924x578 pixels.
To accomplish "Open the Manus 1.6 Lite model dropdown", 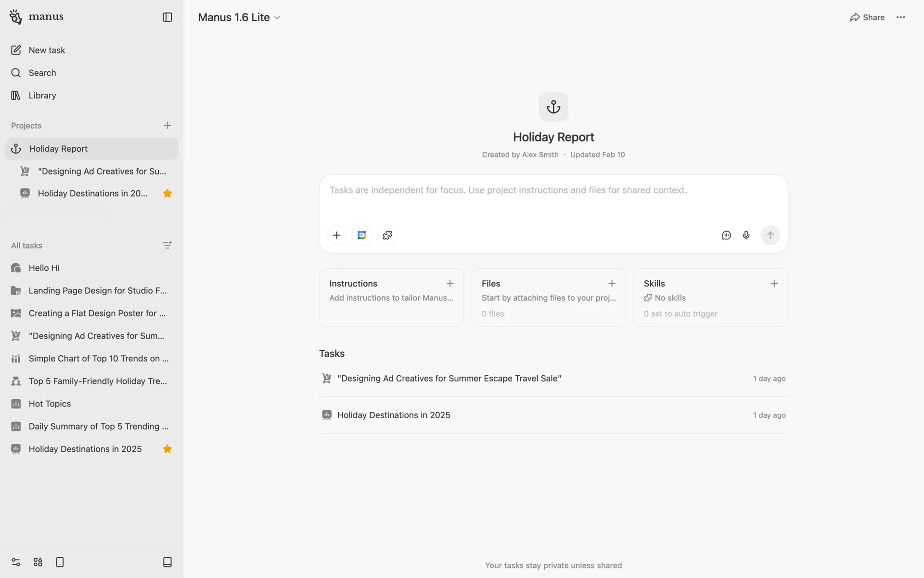I will [x=239, y=17].
